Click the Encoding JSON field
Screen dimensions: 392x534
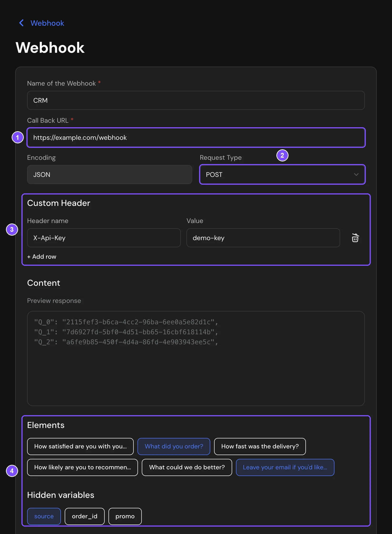point(109,175)
